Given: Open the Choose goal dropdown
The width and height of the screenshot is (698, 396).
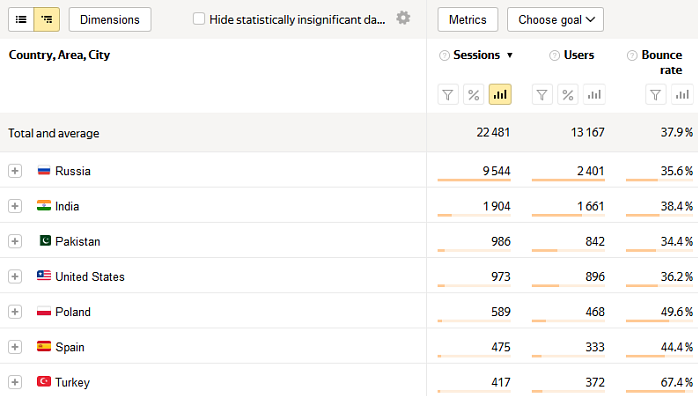Looking at the screenshot, I should [x=556, y=20].
